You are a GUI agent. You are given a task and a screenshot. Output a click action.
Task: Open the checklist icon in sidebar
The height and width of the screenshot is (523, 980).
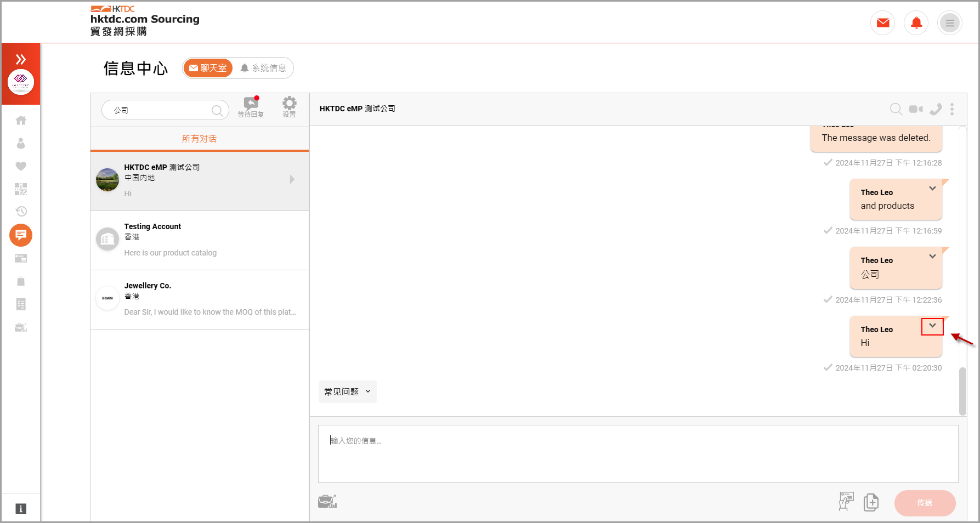point(21,304)
